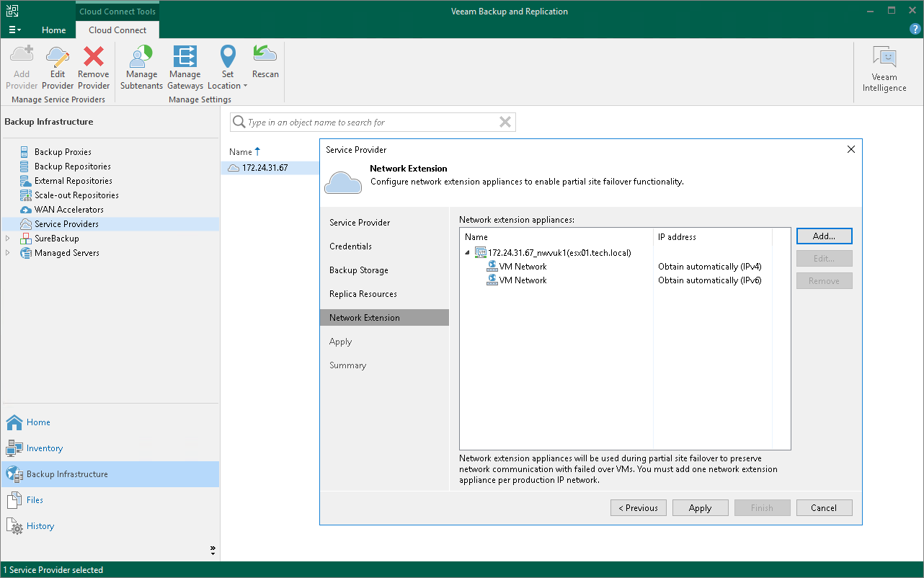Select the Scale-out Repositories tree item
The width and height of the screenshot is (924, 578).
point(76,195)
